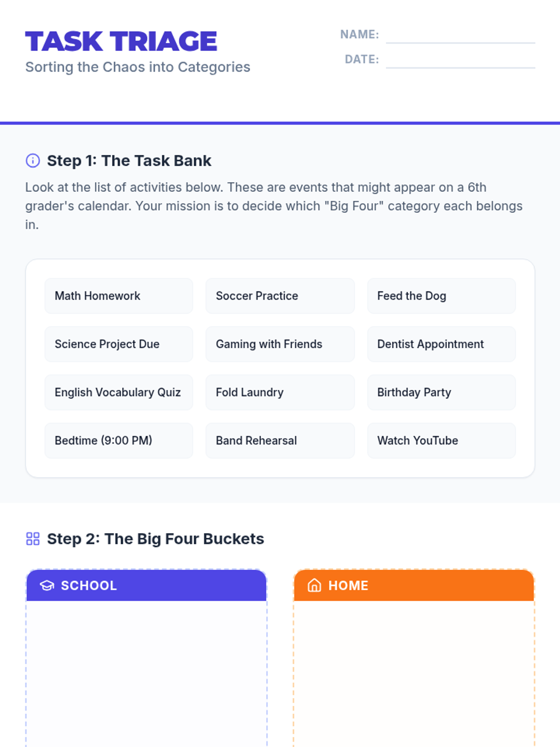Viewport: 560px width, 747px height.
Task: Select the Bedtime (9:00 PM) card
Action: click(x=119, y=441)
